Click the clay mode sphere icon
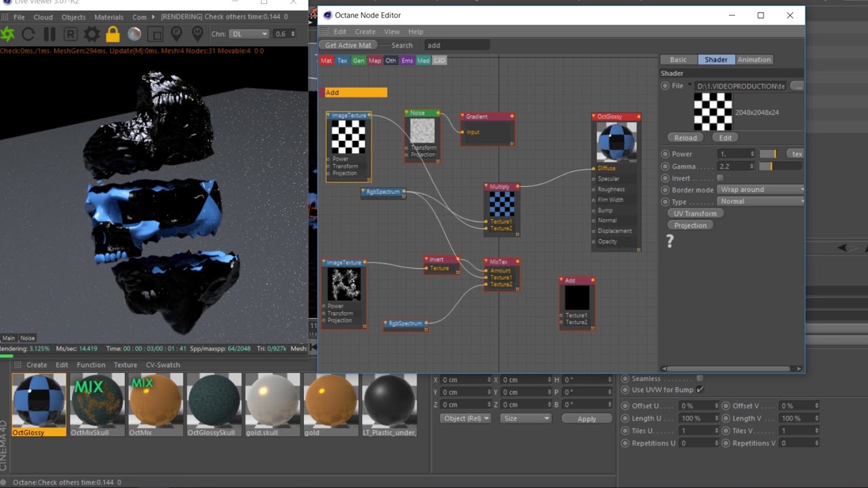This screenshot has height=488, width=868. click(x=134, y=34)
